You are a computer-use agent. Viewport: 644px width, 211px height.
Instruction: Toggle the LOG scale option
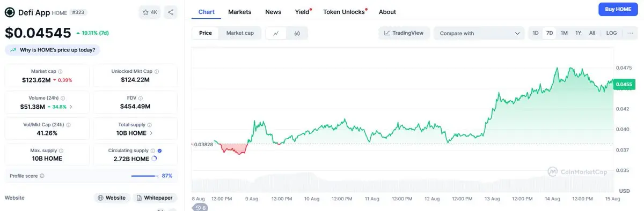611,33
